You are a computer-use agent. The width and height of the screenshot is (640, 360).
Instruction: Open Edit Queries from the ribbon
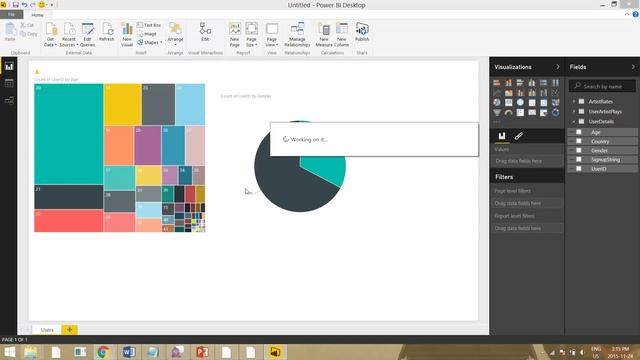[87, 35]
